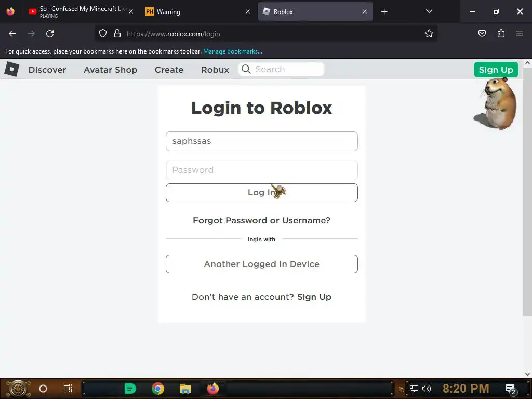The height and width of the screenshot is (399, 532).
Task: Click Another Logged In Device button
Action: (262, 264)
